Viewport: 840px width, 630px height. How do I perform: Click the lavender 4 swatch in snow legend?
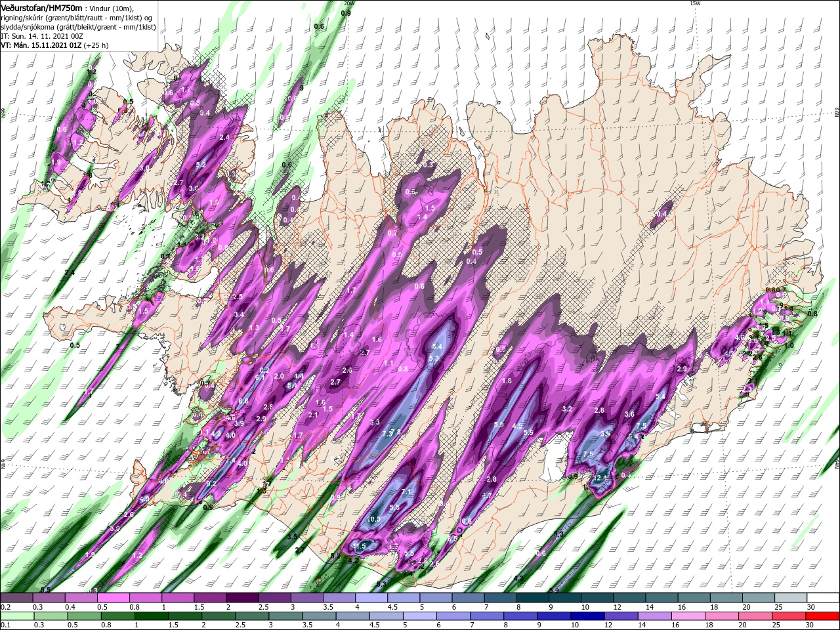point(371,598)
